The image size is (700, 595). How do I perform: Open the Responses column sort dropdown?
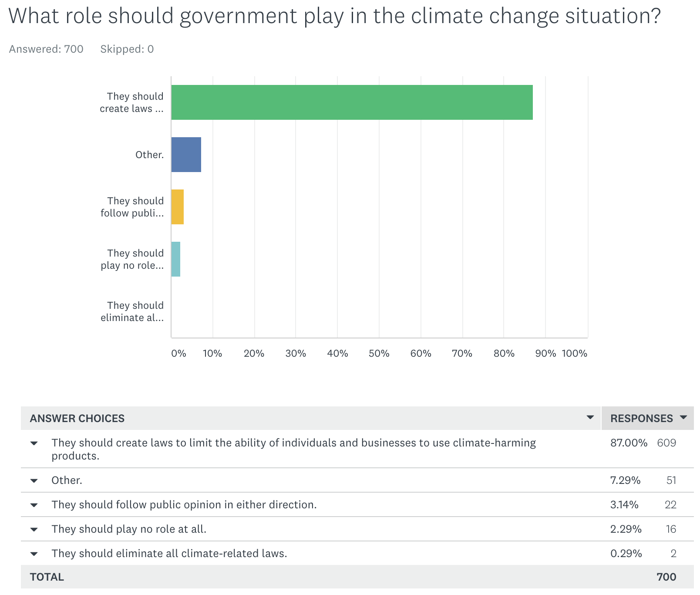(x=683, y=418)
